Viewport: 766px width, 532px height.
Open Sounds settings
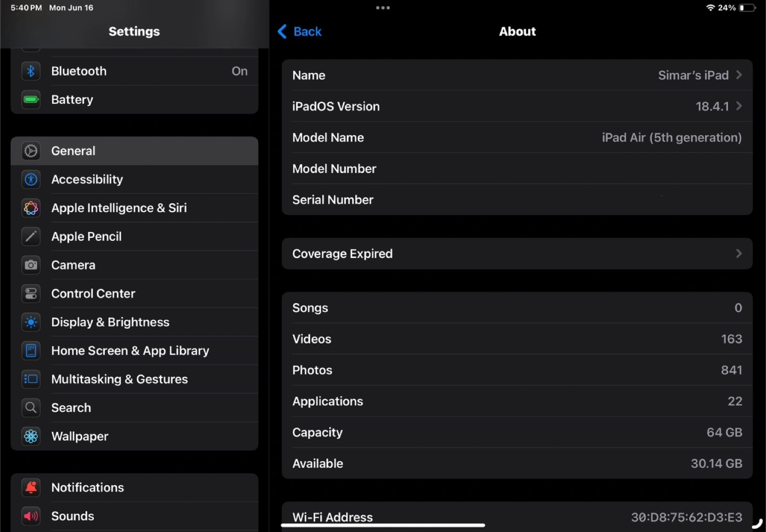[134, 516]
